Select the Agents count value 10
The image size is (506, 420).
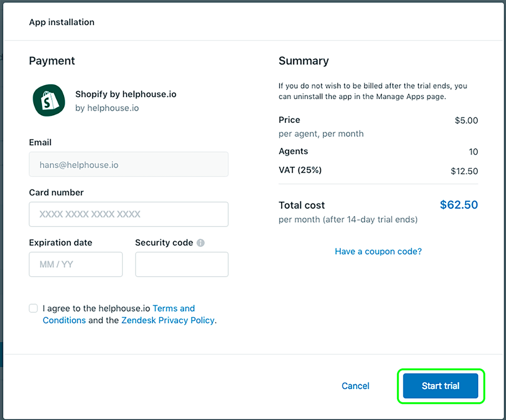[x=473, y=152]
